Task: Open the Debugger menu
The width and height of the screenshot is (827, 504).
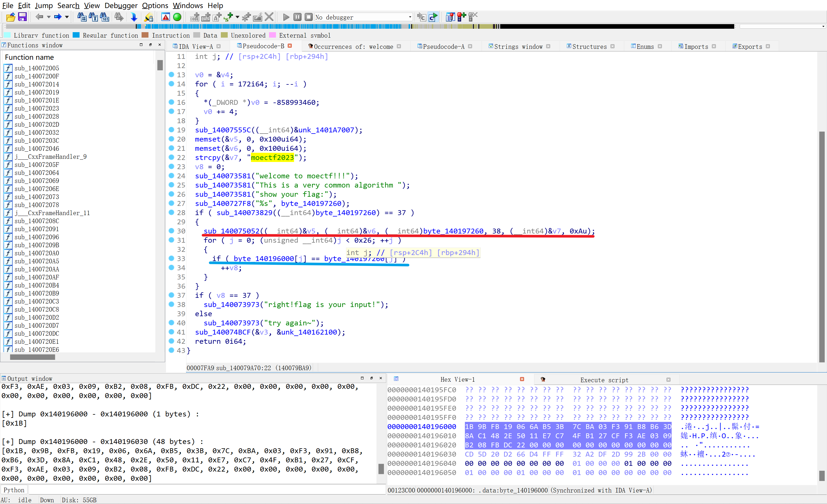Action: 121,5
